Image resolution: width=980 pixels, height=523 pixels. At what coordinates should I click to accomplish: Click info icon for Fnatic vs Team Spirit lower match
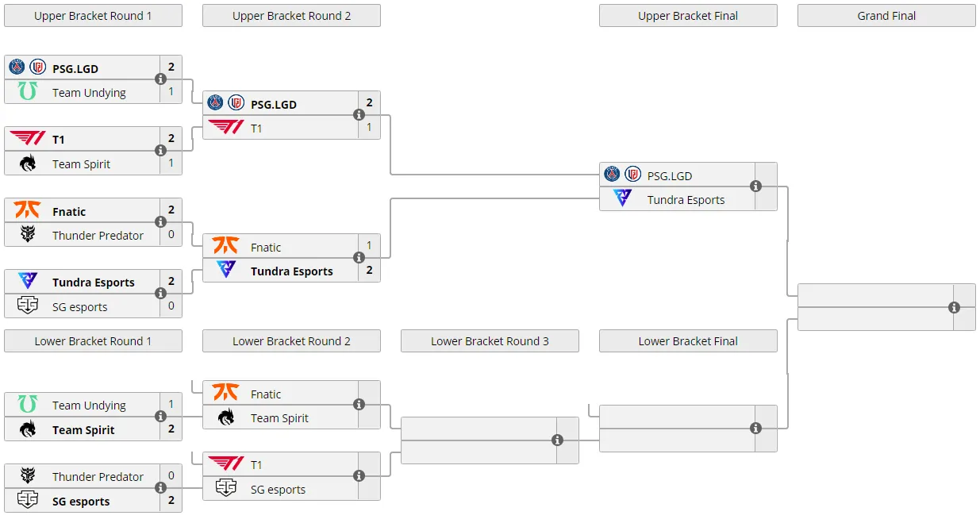pos(359,405)
